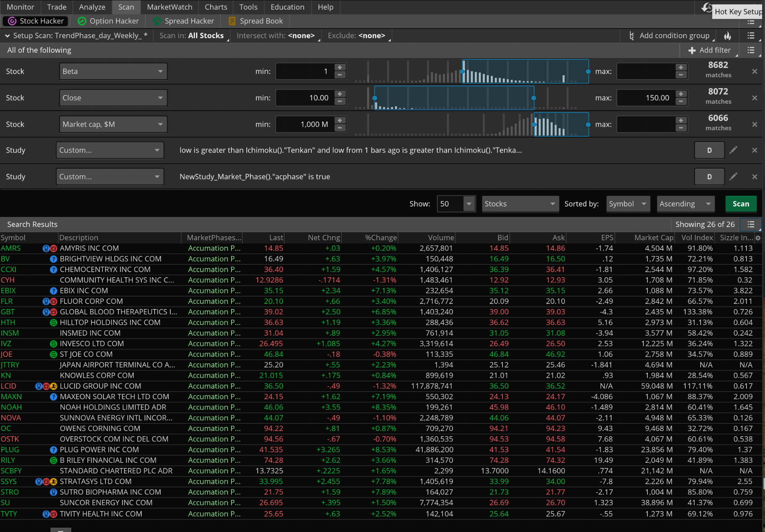Open the Search Results list menu icon
The height and width of the screenshot is (532, 765).
coord(751,224)
